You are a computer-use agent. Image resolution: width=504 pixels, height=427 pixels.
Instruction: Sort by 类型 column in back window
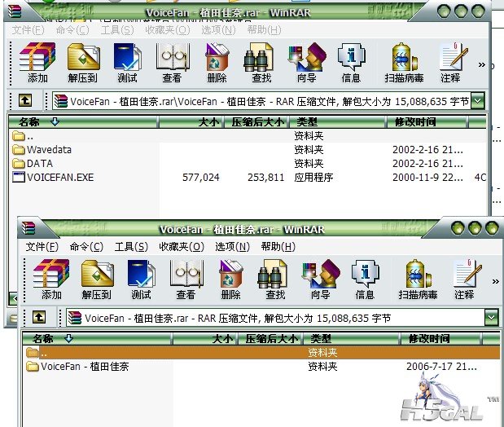point(338,122)
